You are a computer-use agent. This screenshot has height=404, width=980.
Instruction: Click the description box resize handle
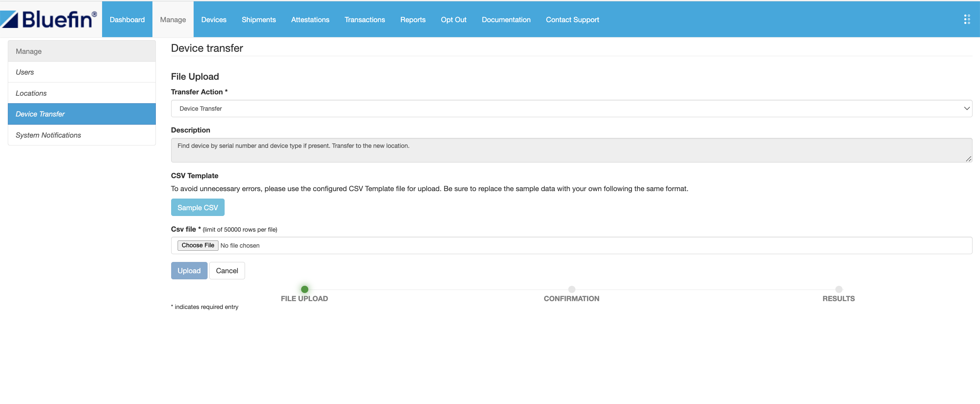tap(968, 159)
